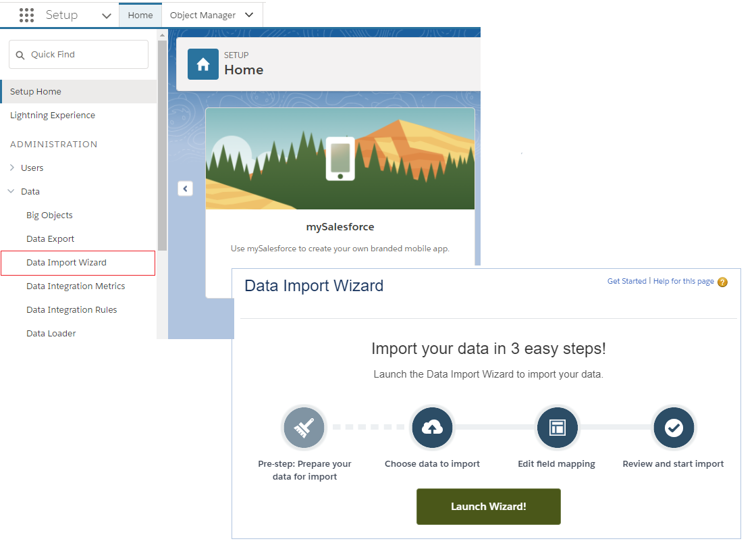Click the sidebar vertical scrollbar

pos(162,145)
